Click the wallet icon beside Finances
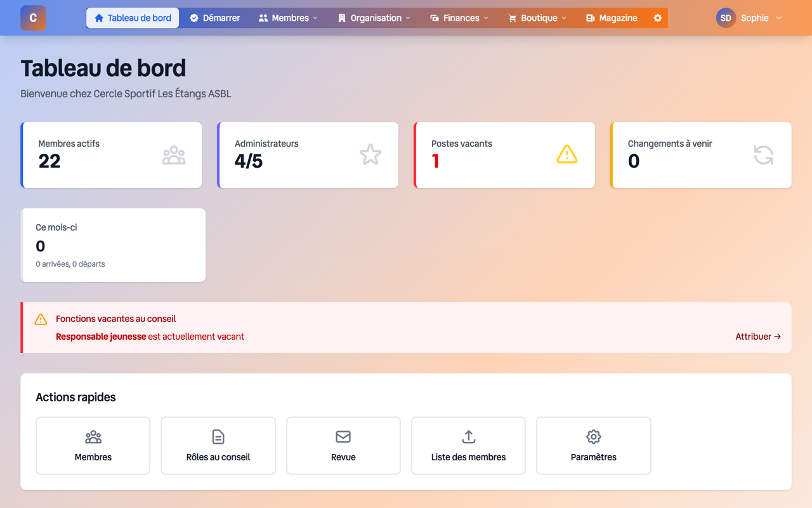The width and height of the screenshot is (812, 508). pyautogui.click(x=435, y=18)
